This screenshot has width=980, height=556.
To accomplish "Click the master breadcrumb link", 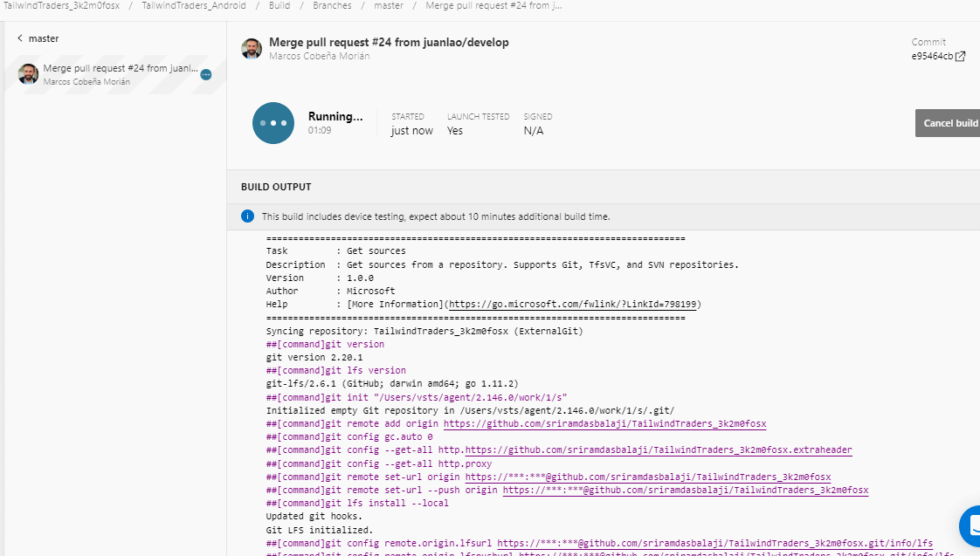I will point(389,5).
